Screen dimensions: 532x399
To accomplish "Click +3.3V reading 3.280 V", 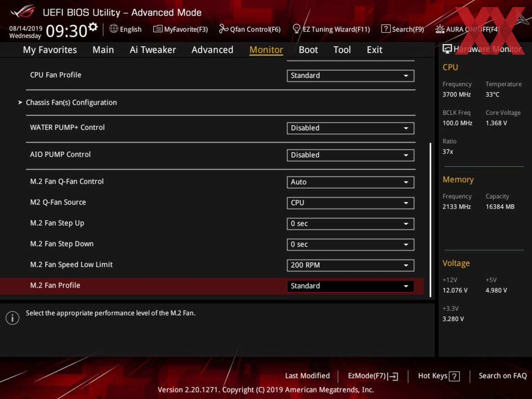I will tap(453, 319).
